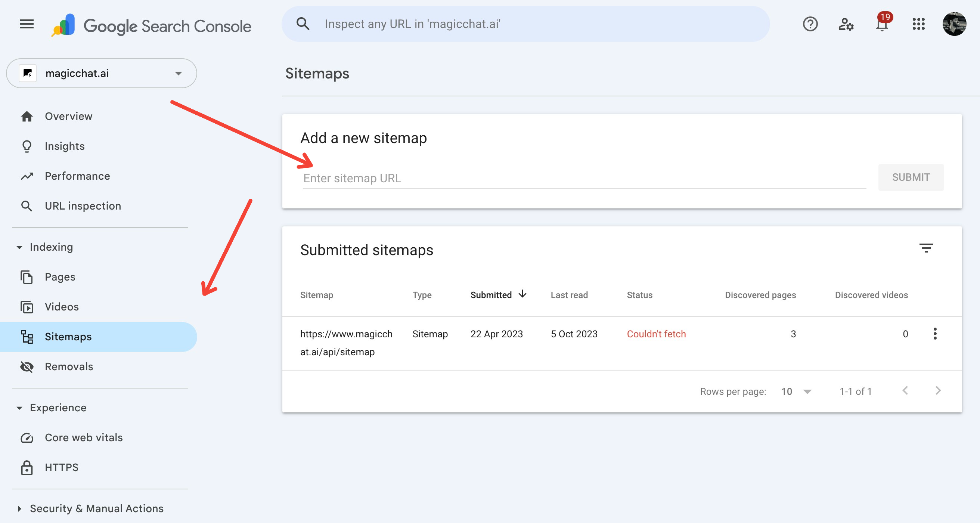Viewport: 980px width, 523px height.
Task: Click the SUBMIT sitemap button
Action: tap(911, 177)
